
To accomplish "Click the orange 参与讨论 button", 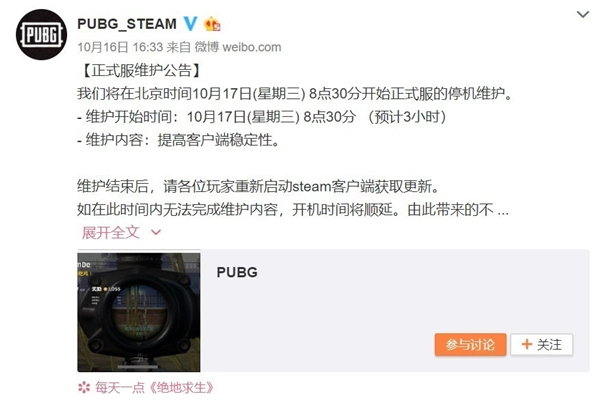I will tap(470, 344).
